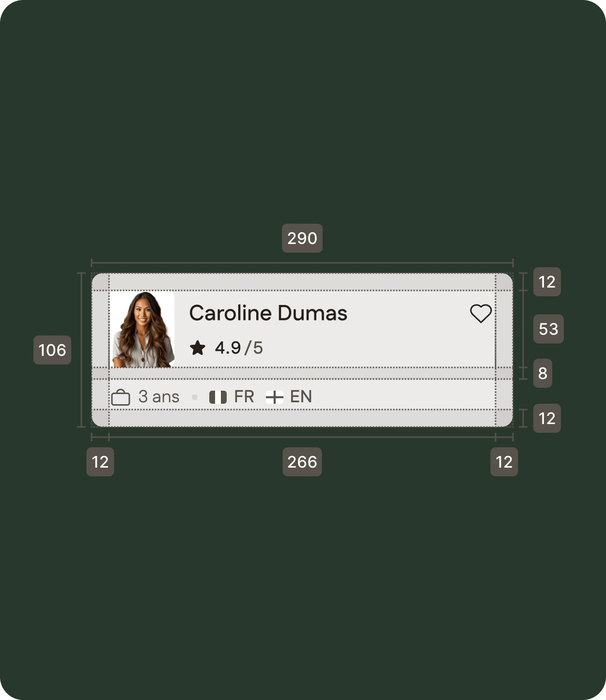Screen dimensions: 606x700
Task: Select the 8 spacing measurement badge
Action: pyautogui.click(x=543, y=373)
